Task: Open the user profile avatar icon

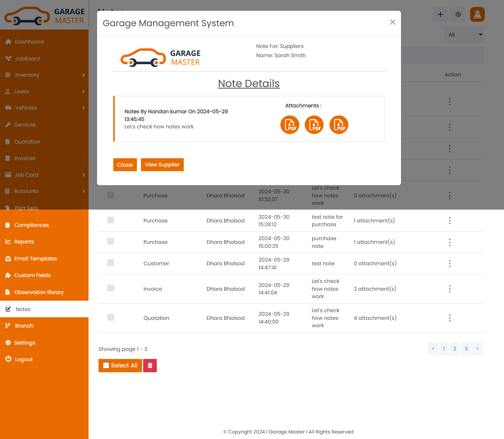Action: (x=477, y=14)
